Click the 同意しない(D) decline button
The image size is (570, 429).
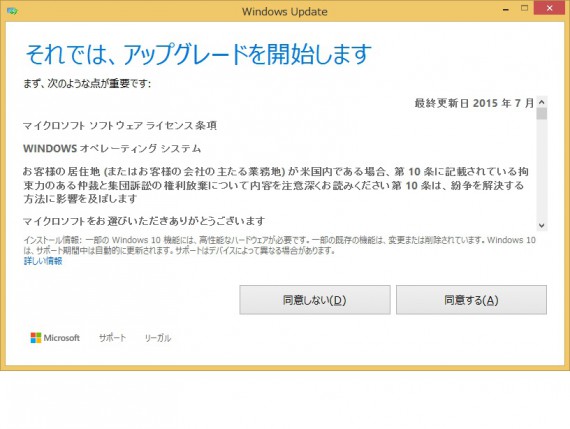(x=315, y=300)
